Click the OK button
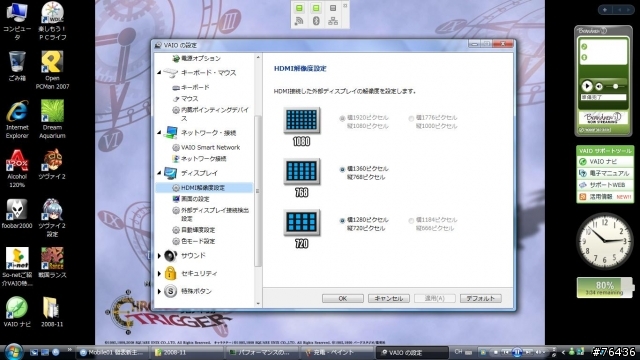This screenshot has width=640, height=360. (342, 298)
